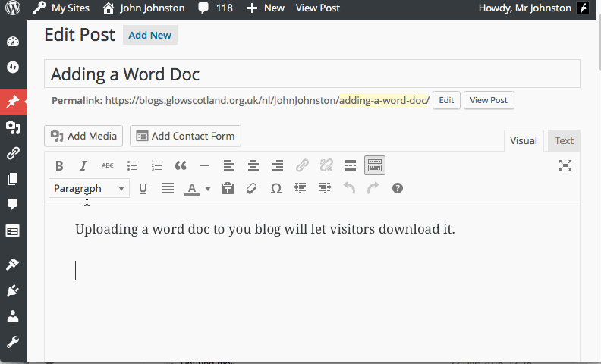Click the View Post button beside permalink
Screen dimensions: 601x364
pos(489,100)
